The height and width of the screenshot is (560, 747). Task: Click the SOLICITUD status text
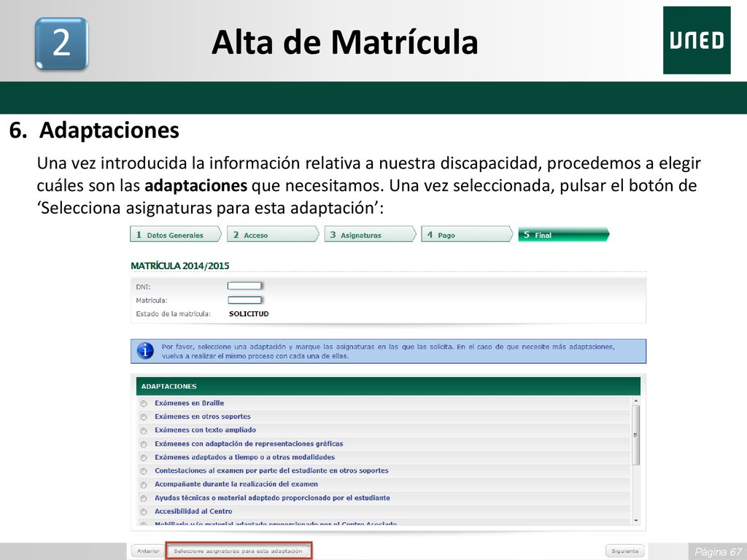(249, 314)
